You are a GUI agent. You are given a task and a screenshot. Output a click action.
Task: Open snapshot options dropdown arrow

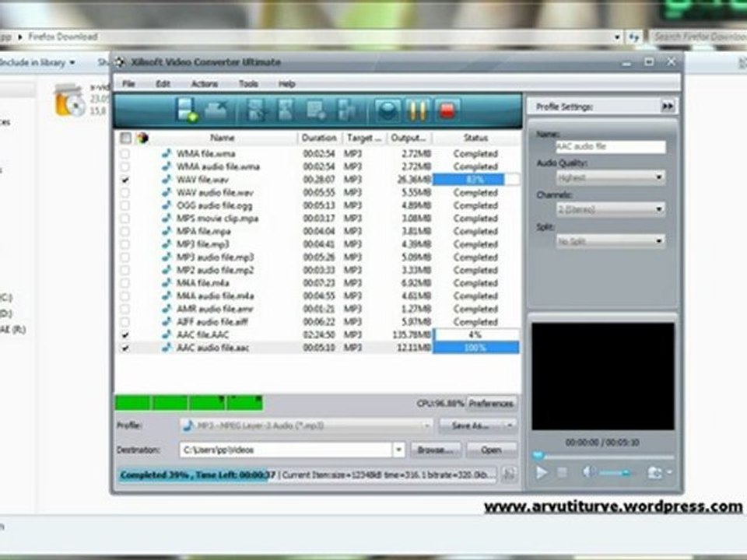pyautogui.click(x=669, y=472)
